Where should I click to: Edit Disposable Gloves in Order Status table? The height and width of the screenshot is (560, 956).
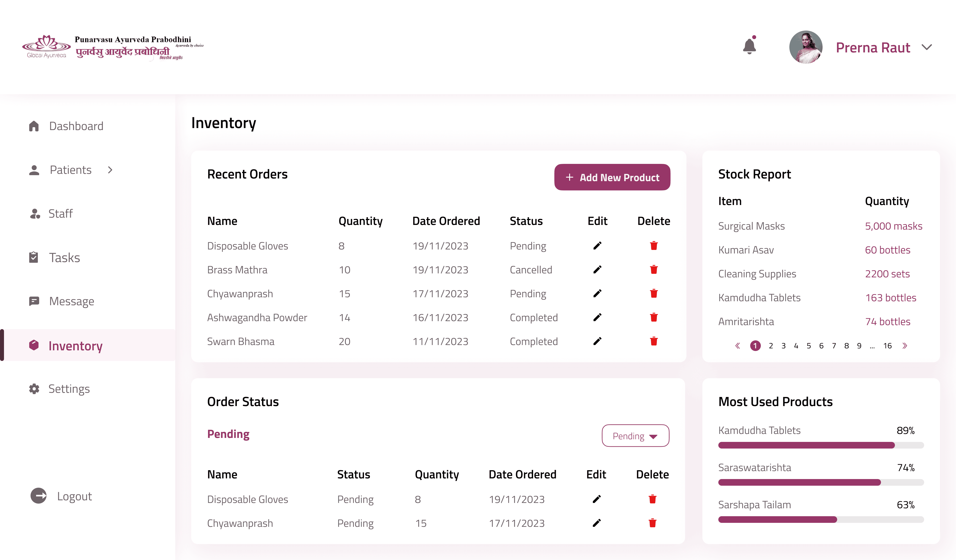(x=596, y=499)
